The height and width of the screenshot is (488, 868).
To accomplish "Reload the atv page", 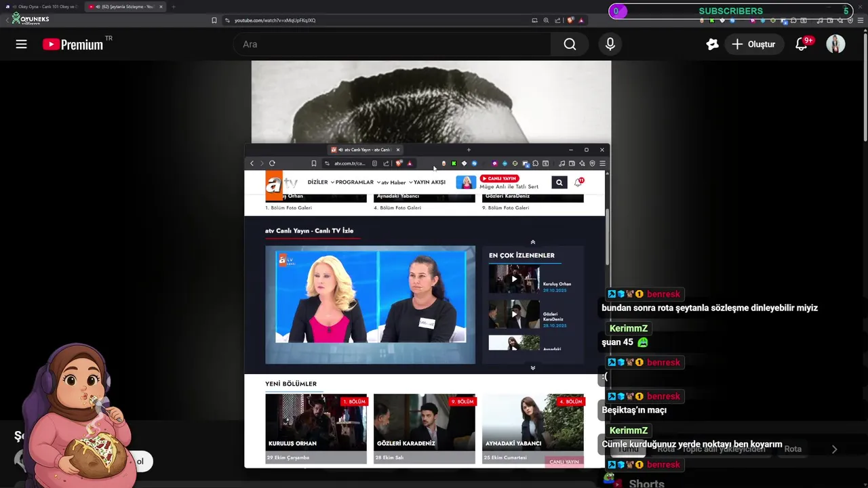I will pos(272,163).
